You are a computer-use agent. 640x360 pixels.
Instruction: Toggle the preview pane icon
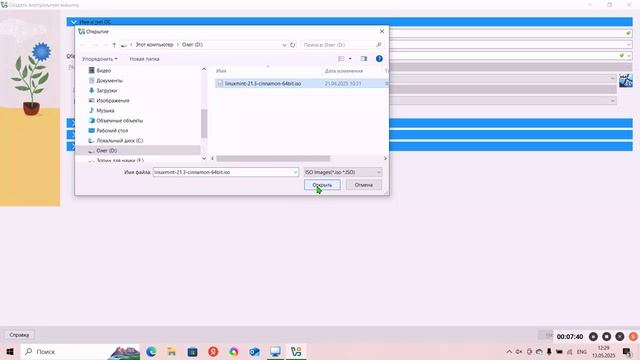click(x=364, y=59)
